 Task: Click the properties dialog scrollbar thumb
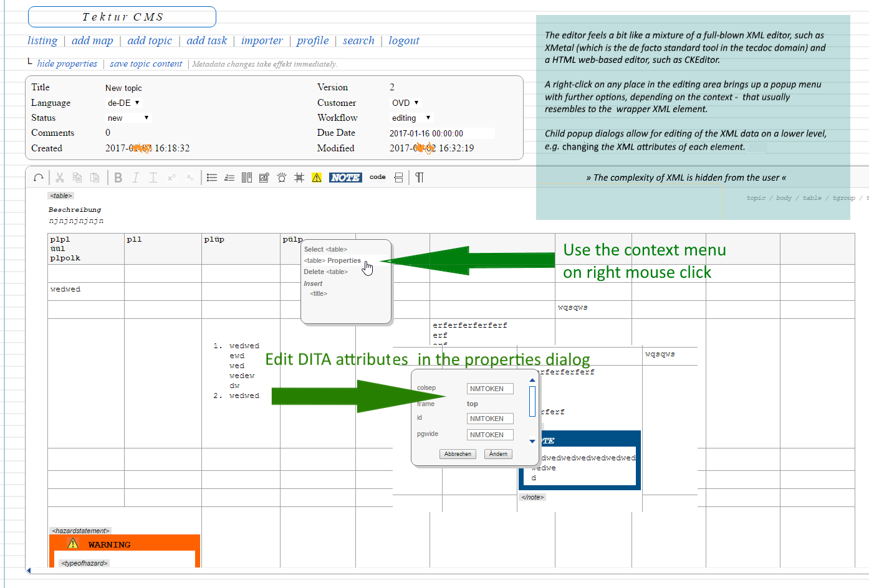tap(532, 401)
